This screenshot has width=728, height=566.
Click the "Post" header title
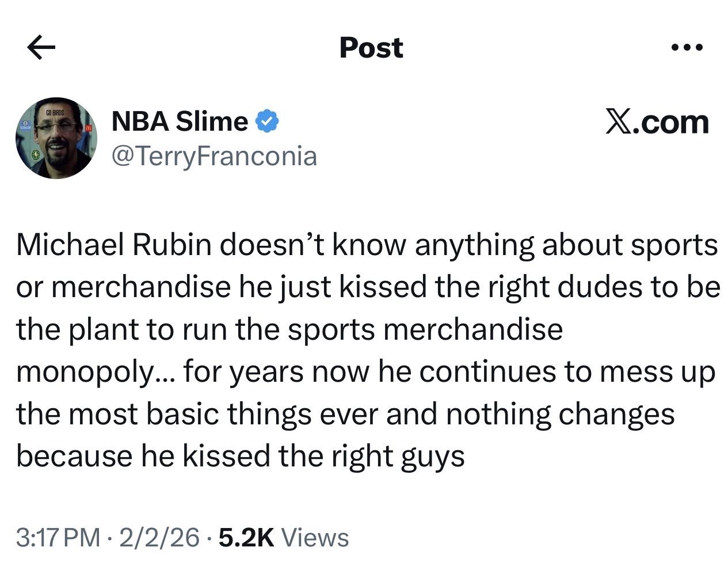[371, 48]
